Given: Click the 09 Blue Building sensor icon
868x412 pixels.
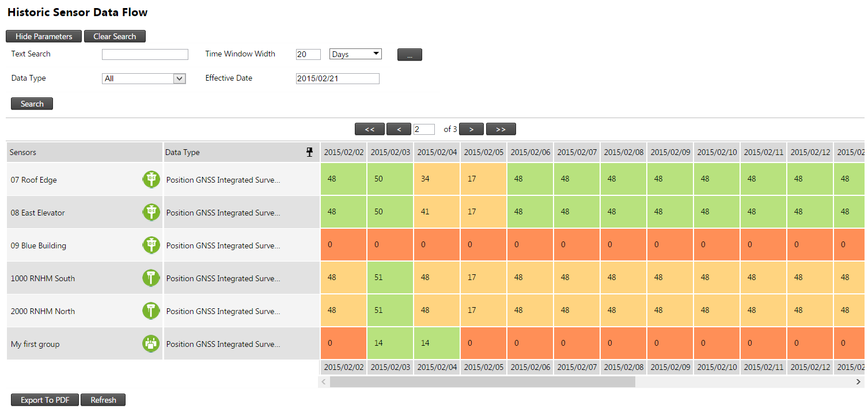Looking at the screenshot, I should (x=151, y=245).
